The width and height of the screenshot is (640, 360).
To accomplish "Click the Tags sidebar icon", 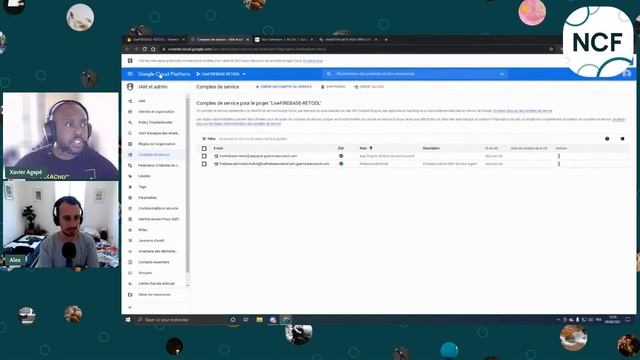I will point(130,187).
